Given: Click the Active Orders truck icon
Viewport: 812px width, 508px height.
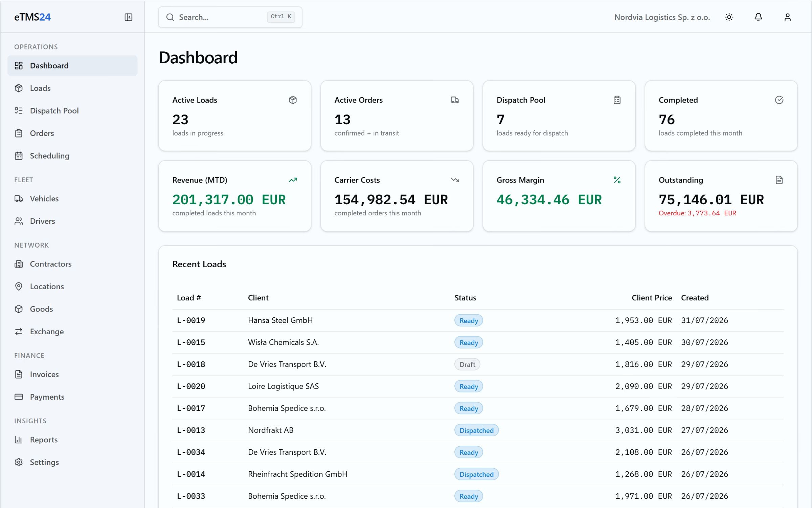Looking at the screenshot, I should (x=455, y=100).
